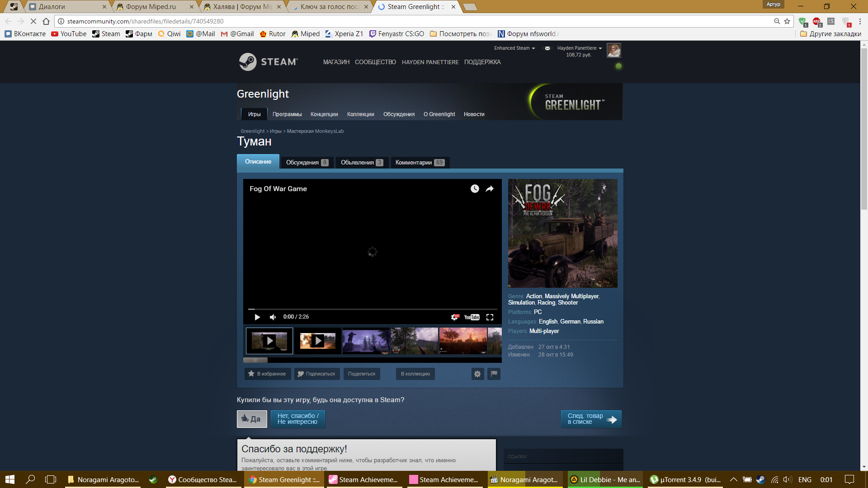
Task: Open the Fenyastr CS:GO bookmark
Action: (396, 34)
